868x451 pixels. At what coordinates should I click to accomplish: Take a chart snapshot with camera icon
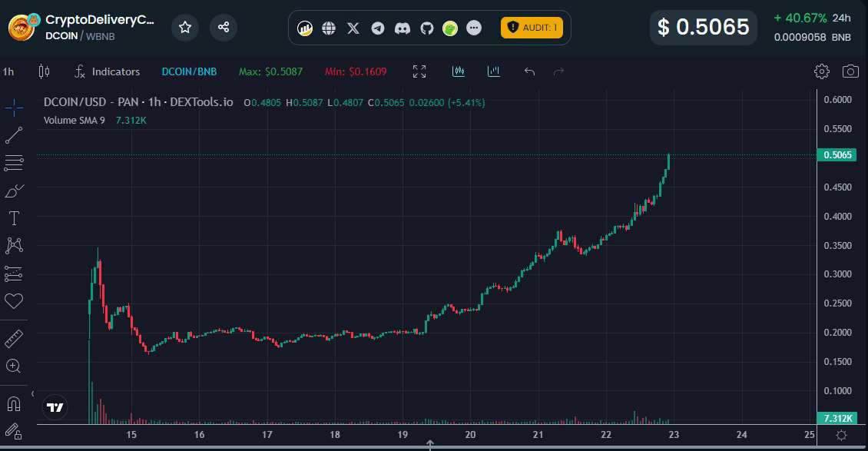(850, 71)
